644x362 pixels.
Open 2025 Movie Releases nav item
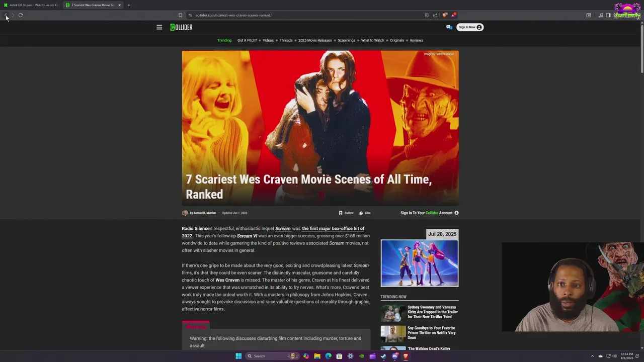(x=315, y=40)
